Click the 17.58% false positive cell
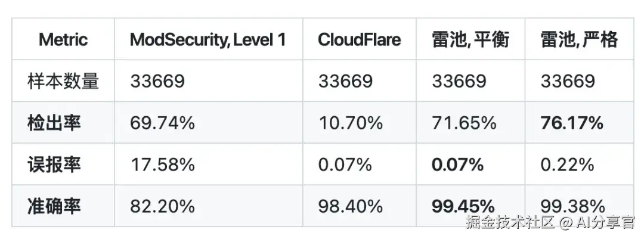Viewport: 644px width, 239px height. pyautogui.click(x=162, y=164)
